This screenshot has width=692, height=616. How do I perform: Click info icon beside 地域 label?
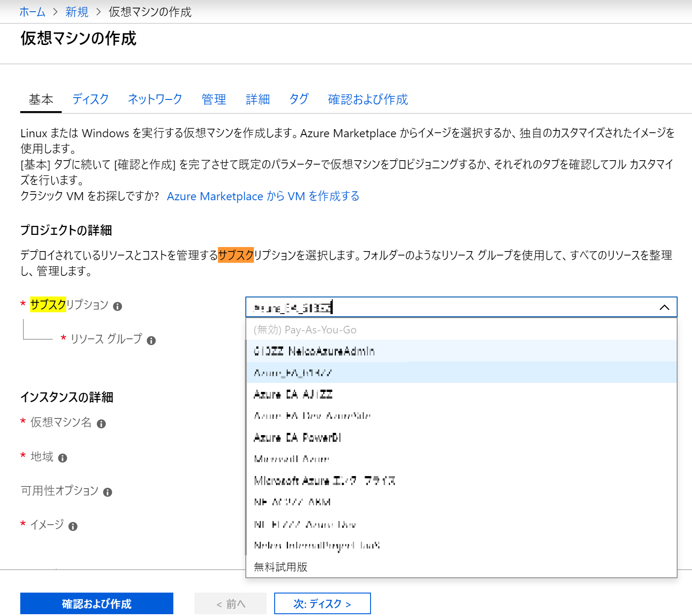click(x=63, y=458)
